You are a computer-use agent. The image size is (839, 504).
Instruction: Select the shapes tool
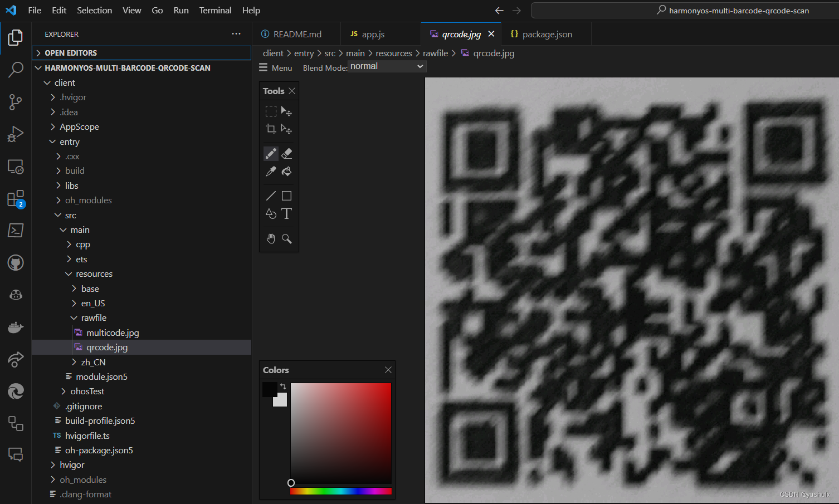pyautogui.click(x=271, y=214)
